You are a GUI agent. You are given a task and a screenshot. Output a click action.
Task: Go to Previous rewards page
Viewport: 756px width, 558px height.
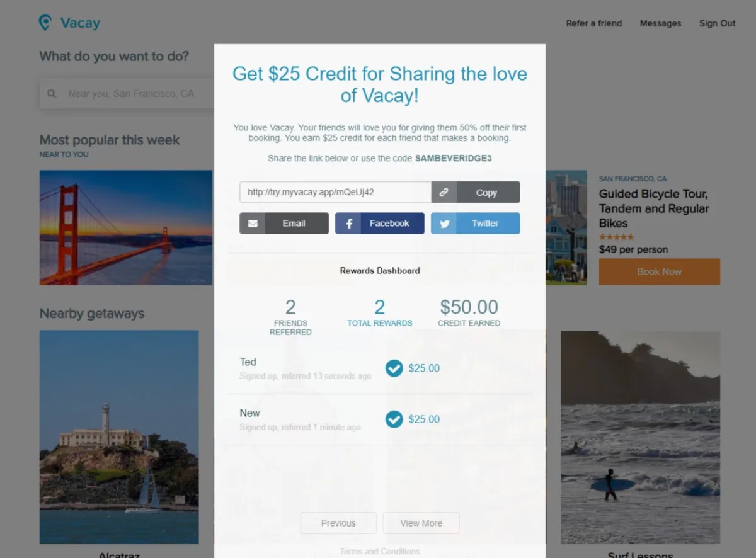pos(338,523)
